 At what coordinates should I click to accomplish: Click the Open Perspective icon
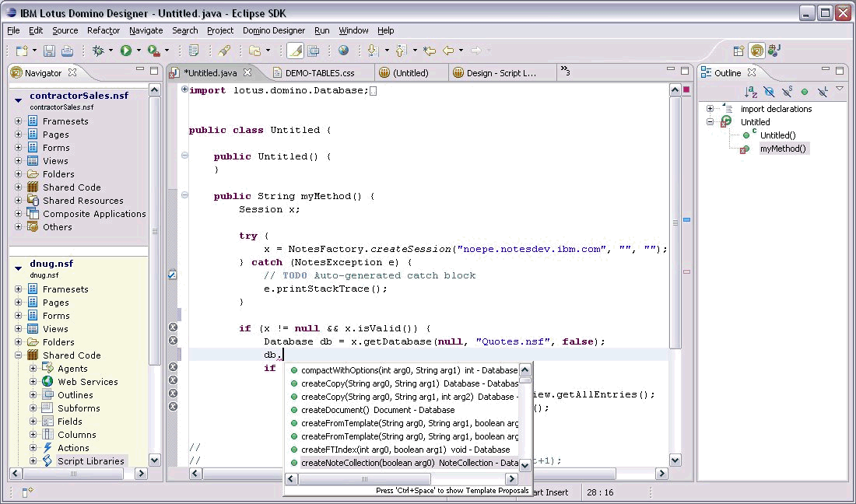(738, 51)
